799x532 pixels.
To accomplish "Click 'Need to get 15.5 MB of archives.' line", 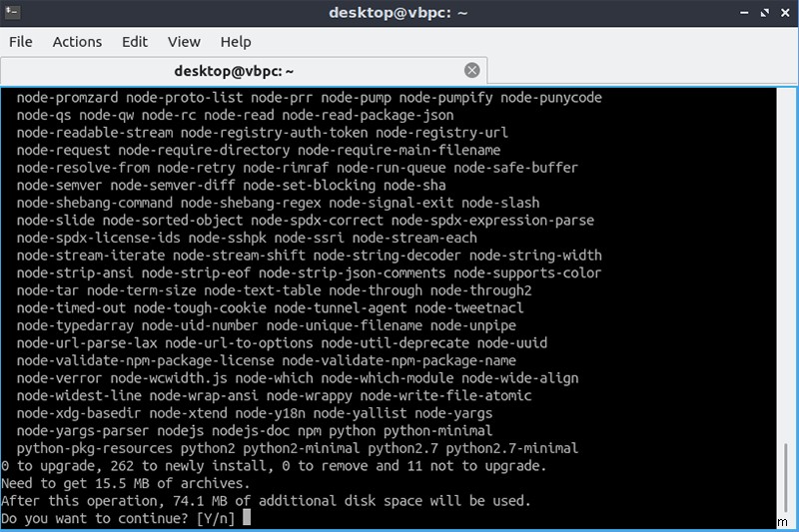I will click(x=126, y=484).
